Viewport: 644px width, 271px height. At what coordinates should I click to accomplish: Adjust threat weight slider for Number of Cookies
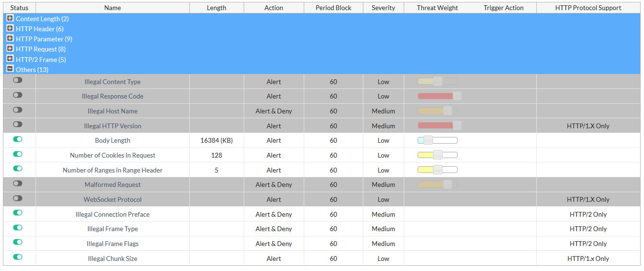coord(437,155)
